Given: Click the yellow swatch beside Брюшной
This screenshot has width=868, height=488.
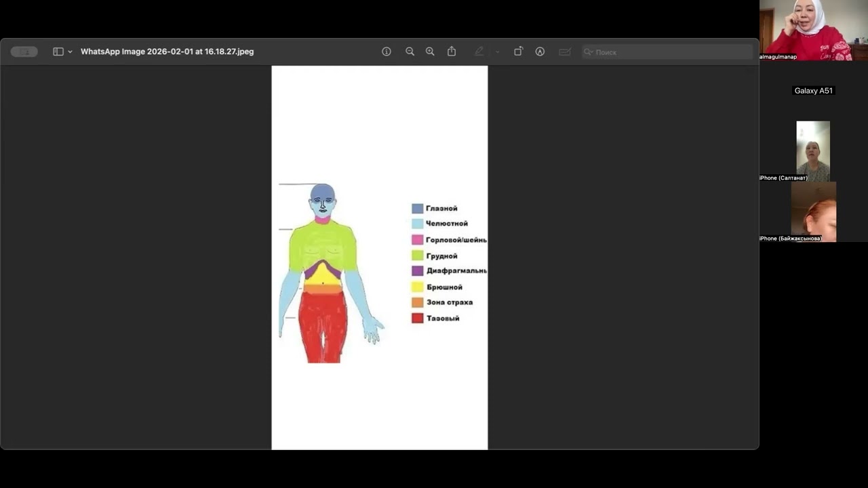Looking at the screenshot, I should point(418,287).
